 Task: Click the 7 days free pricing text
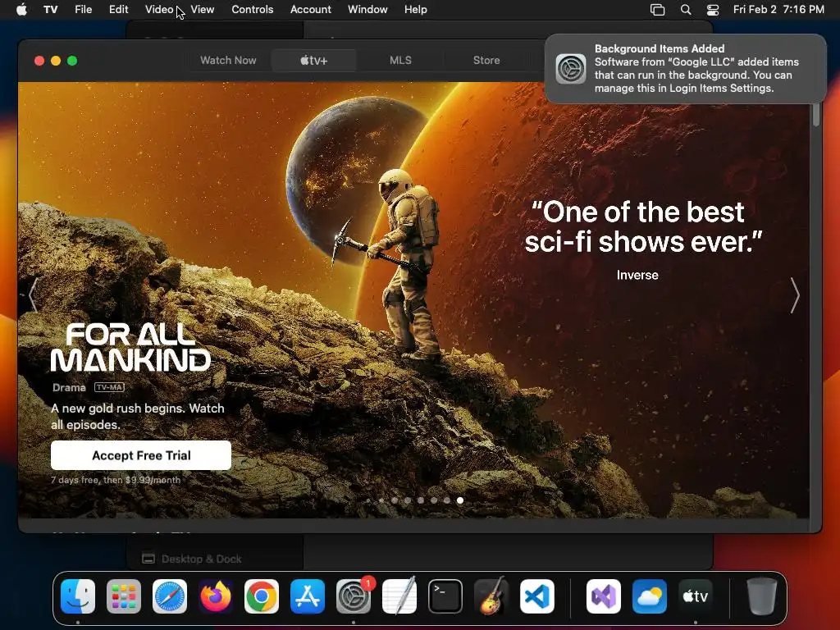(116, 480)
